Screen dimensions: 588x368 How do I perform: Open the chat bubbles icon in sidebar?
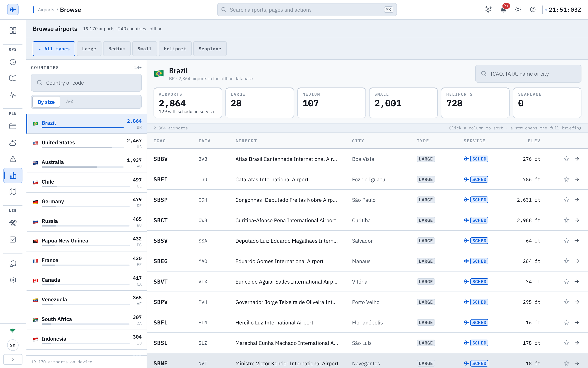point(13,264)
